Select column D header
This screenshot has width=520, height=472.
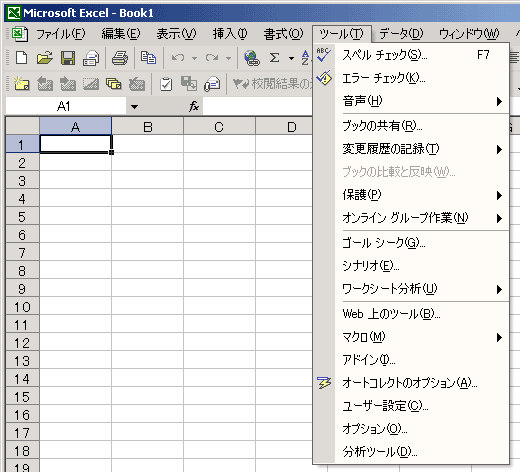pyautogui.click(x=284, y=127)
